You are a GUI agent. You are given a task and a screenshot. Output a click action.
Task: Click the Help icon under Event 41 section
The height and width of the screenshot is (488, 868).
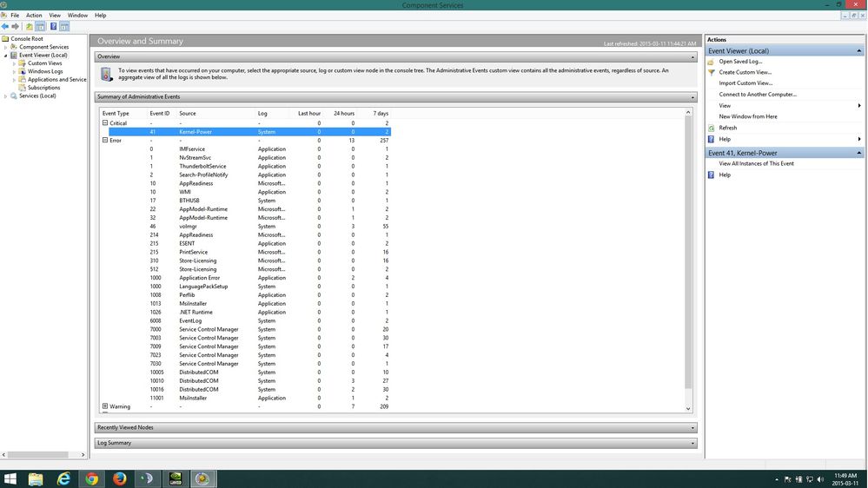(712, 175)
